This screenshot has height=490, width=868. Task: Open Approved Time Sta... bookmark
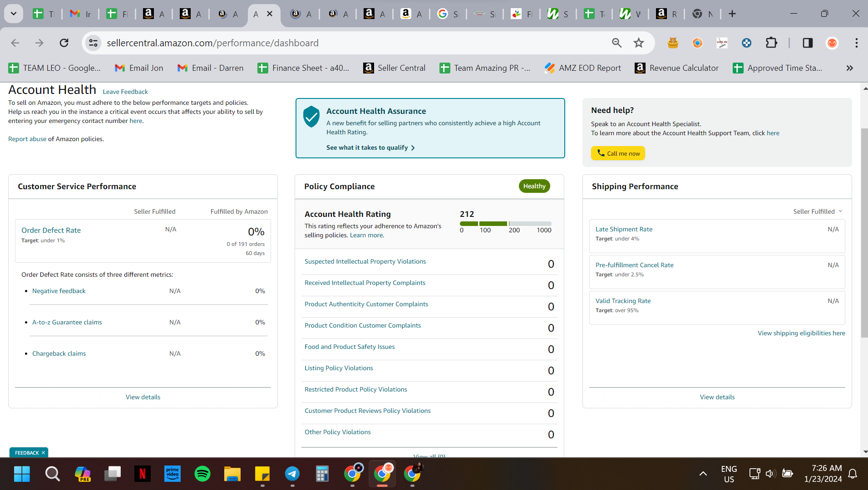point(778,68)
